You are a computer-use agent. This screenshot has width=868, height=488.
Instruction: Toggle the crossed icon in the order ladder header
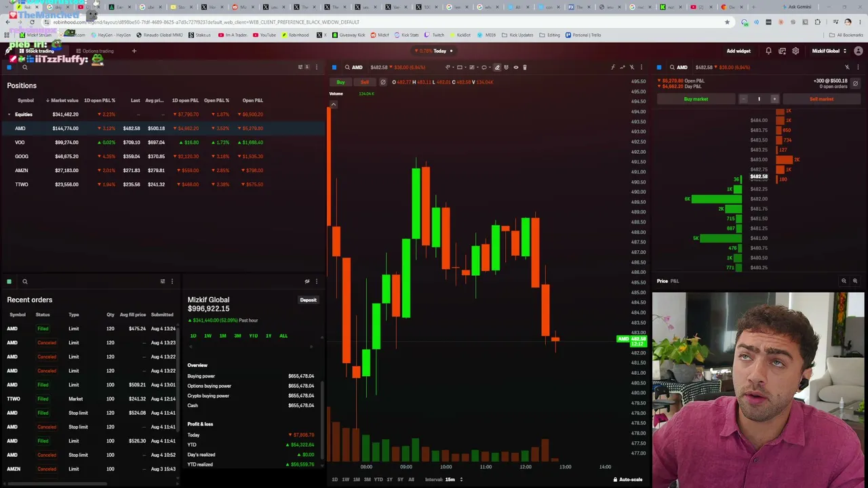[847, 67]
